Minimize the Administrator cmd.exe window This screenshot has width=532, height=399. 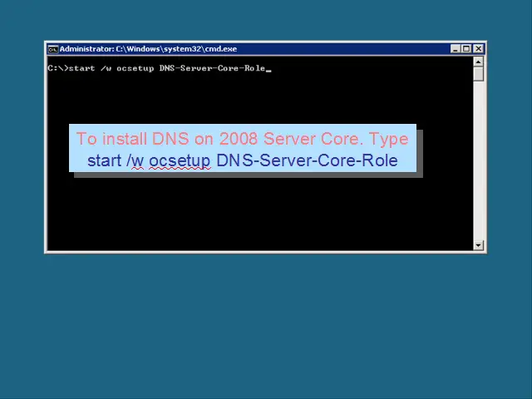pyautogui.click(x=455, y=49)
